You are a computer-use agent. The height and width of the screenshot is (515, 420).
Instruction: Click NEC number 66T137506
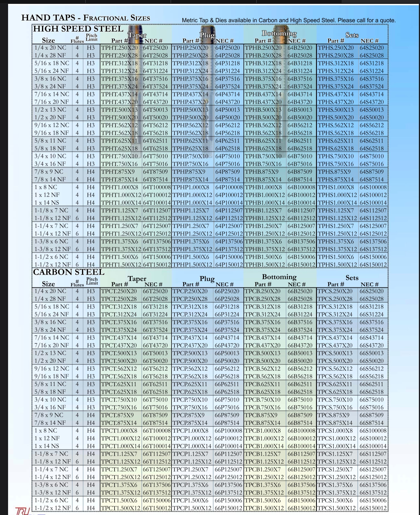pyautogui.click(x=156, y=485)
